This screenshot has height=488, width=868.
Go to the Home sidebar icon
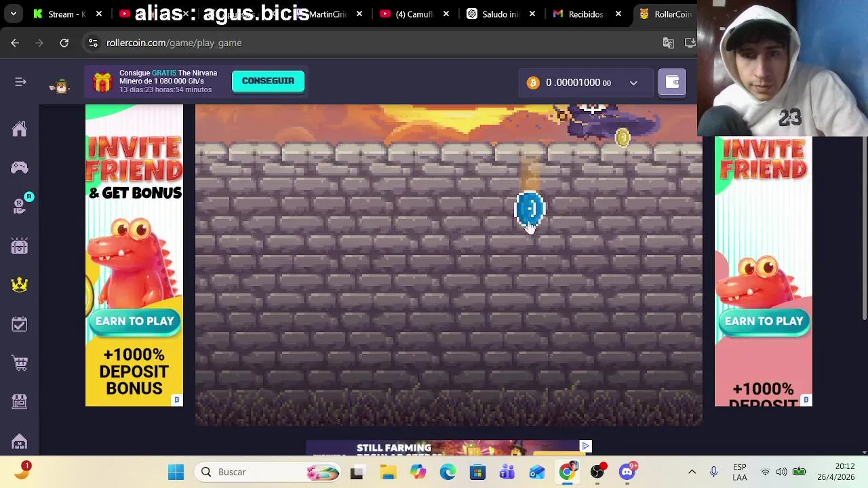pyautogui.click(x=19, y=129)
